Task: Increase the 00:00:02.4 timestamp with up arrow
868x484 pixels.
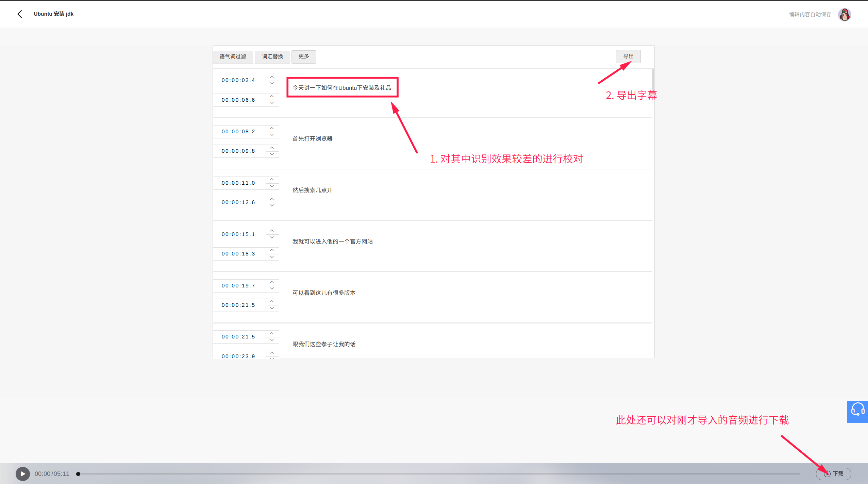Action: coord(272,77)
